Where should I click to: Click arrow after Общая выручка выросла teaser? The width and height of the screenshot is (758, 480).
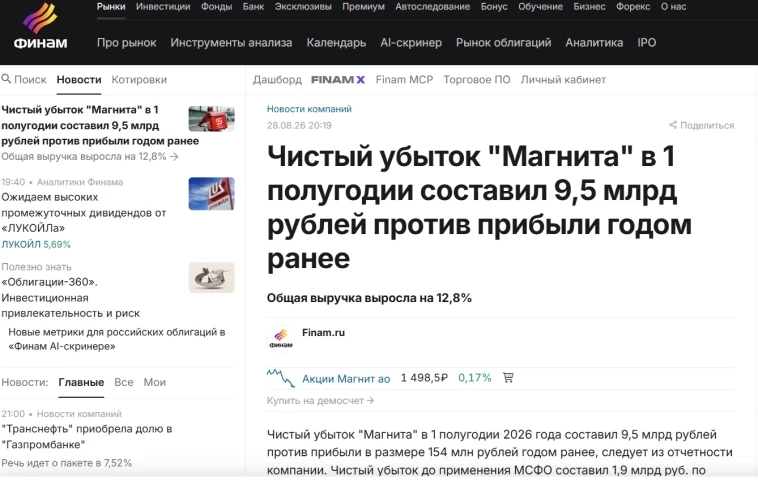175,157
